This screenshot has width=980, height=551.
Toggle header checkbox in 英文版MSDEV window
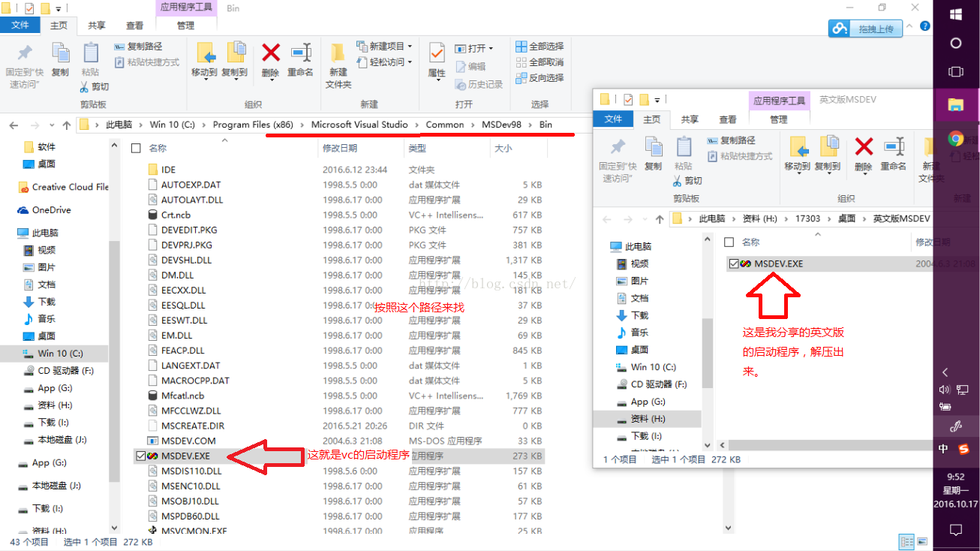(729, 242)
